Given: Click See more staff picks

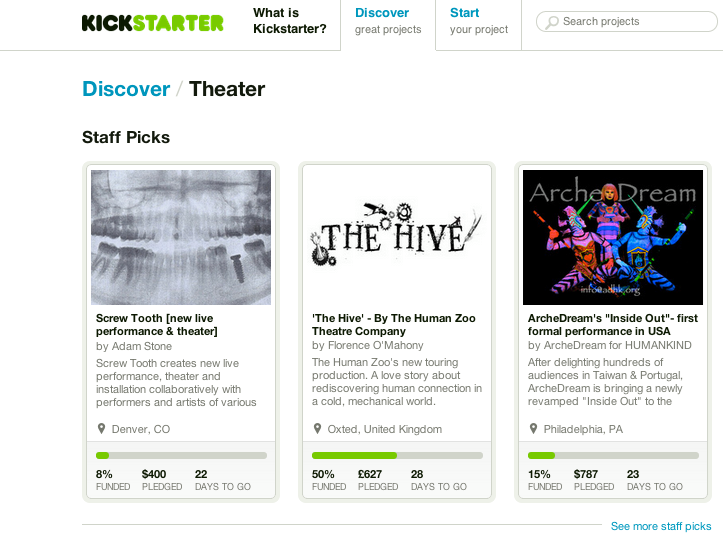Looking at the screenshot, I should point(661,526).
